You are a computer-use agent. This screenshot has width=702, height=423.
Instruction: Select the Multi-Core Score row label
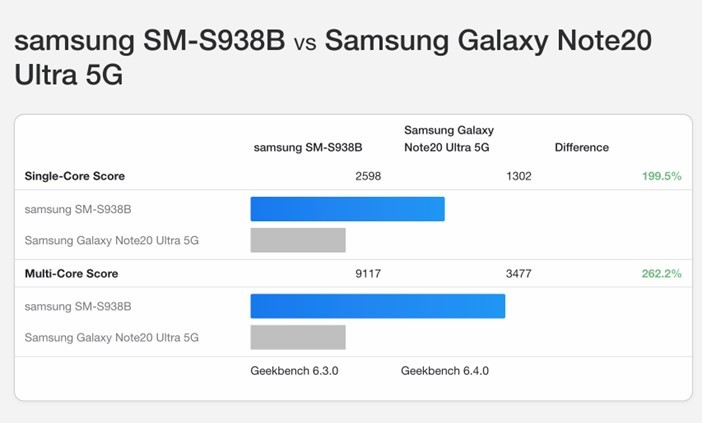click(x=71, y=273)
